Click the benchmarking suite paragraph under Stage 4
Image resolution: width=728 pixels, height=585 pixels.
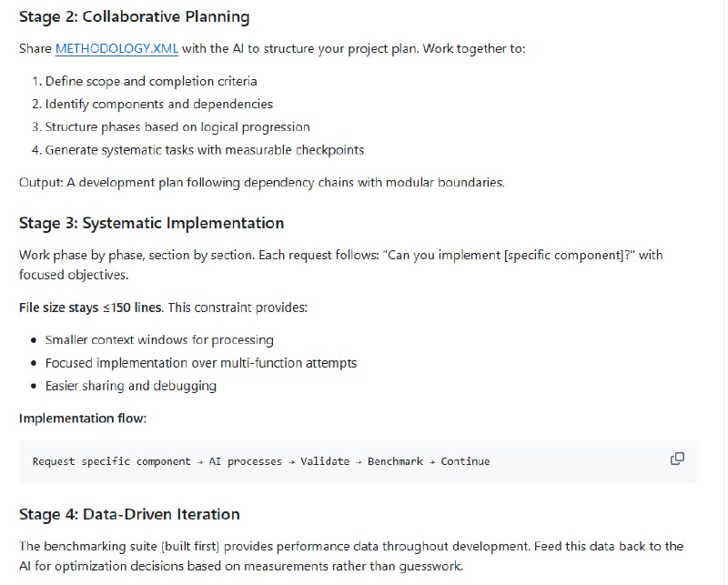point(350,556)
